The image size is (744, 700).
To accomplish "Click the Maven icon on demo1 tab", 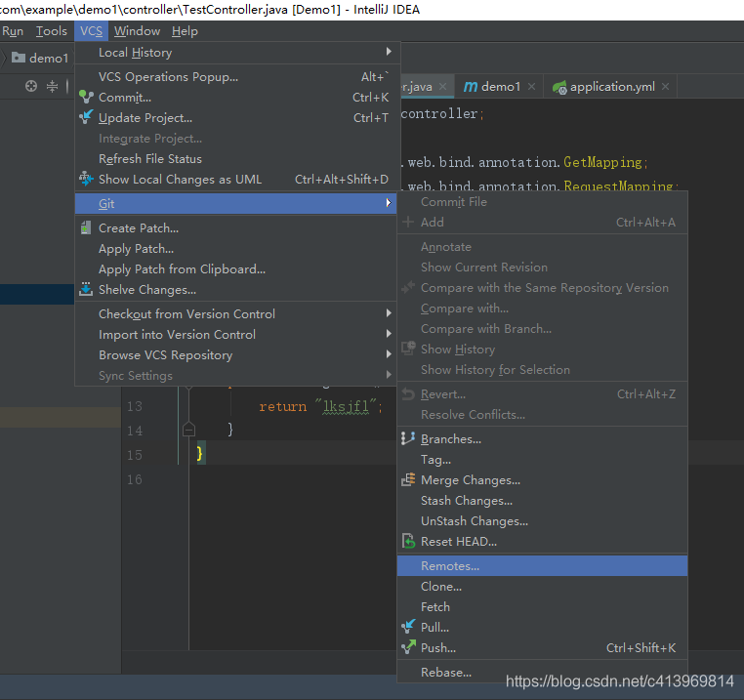I will coord(470,86).
